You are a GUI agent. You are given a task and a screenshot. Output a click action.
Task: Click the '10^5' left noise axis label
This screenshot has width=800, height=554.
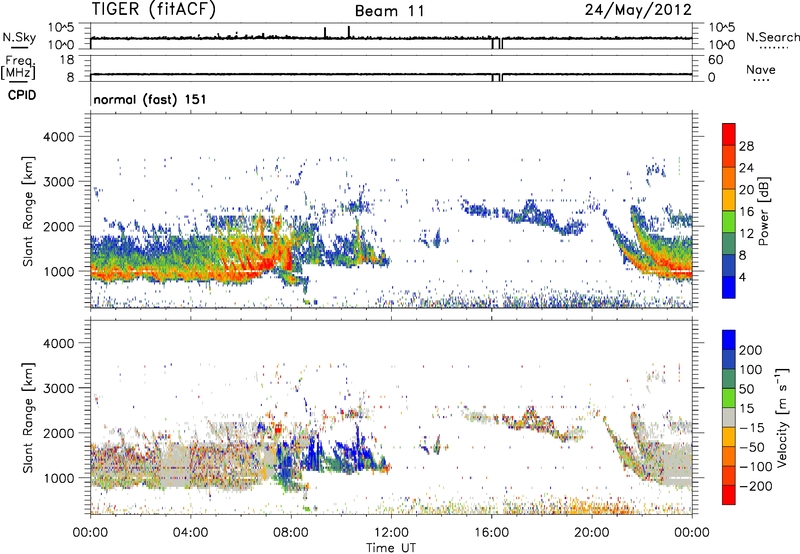point(62,27)
